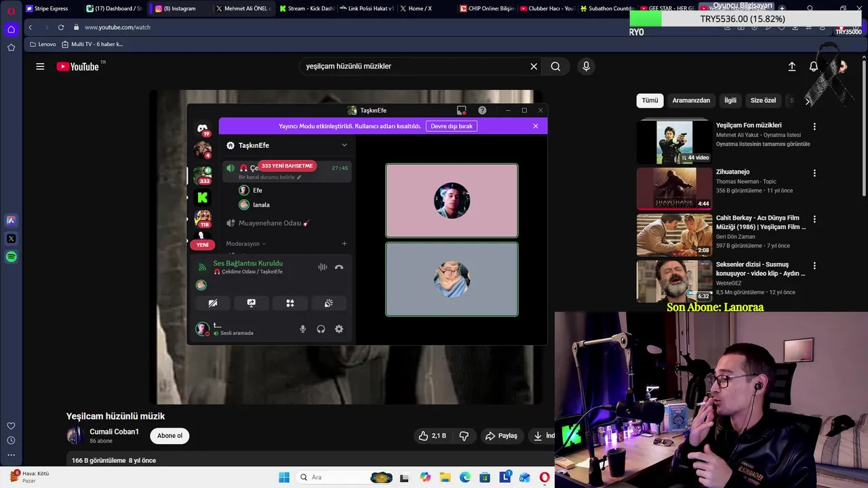The width and height of the screenshot is (868, 488).
Task: Click the grey video tile in Discord
Action: [452, 279]
